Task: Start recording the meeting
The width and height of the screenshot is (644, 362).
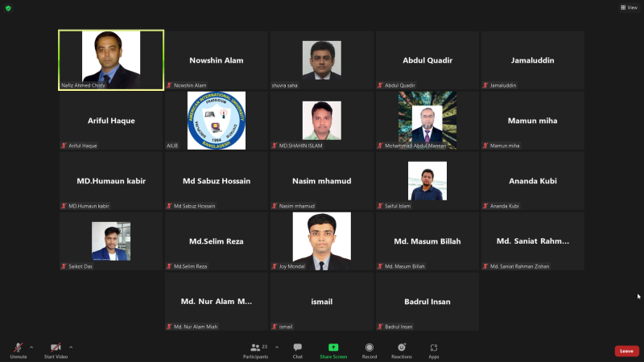Action: 369,350
